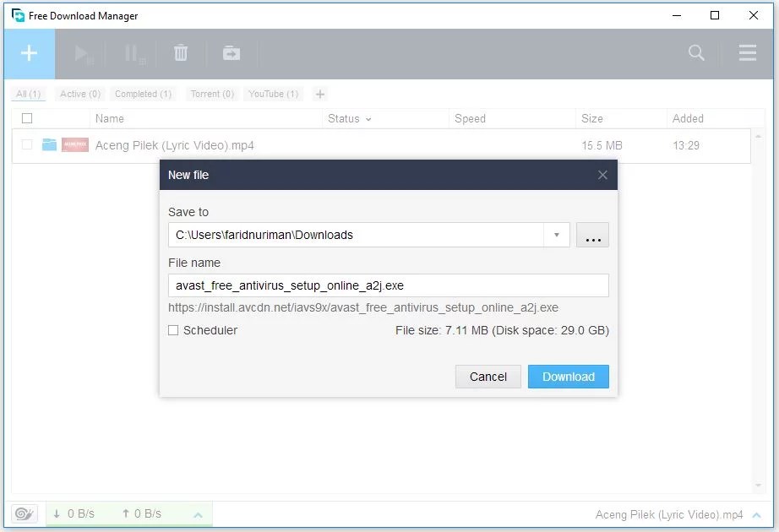Expand bottom-right details chevron for Aceng Pilek
The image size is (779, 532).
(757, 515)
